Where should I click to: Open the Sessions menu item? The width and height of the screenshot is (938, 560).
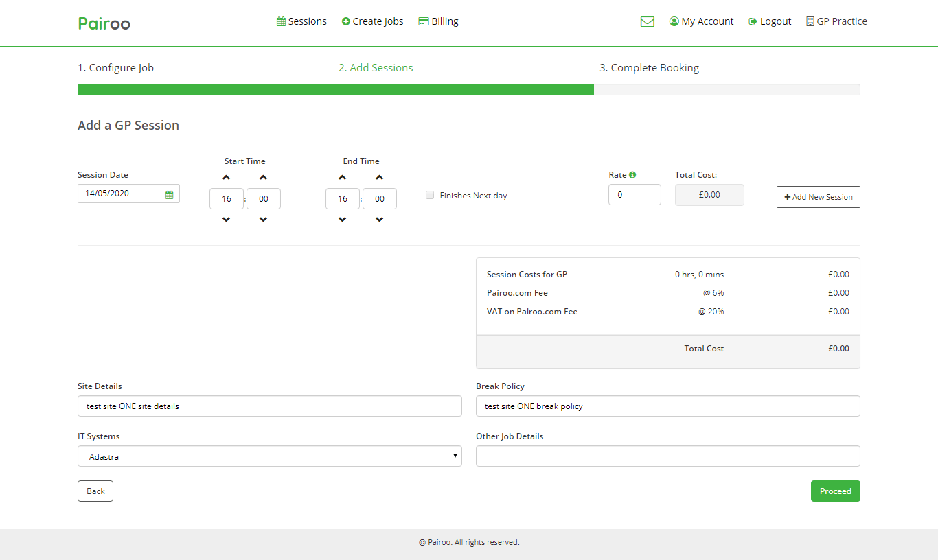[301, 21]
